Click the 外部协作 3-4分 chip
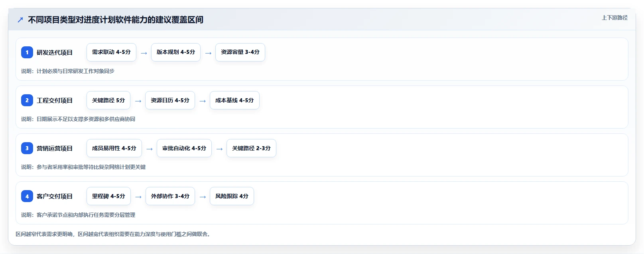The height and width of the screenshot is (254, 644). 170,196
